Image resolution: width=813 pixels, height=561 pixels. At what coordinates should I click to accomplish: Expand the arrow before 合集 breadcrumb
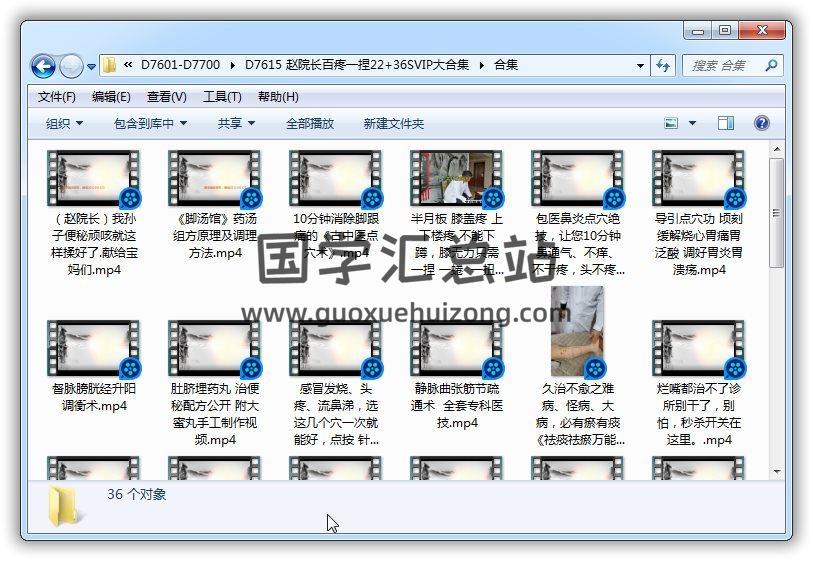click(482, 65)
